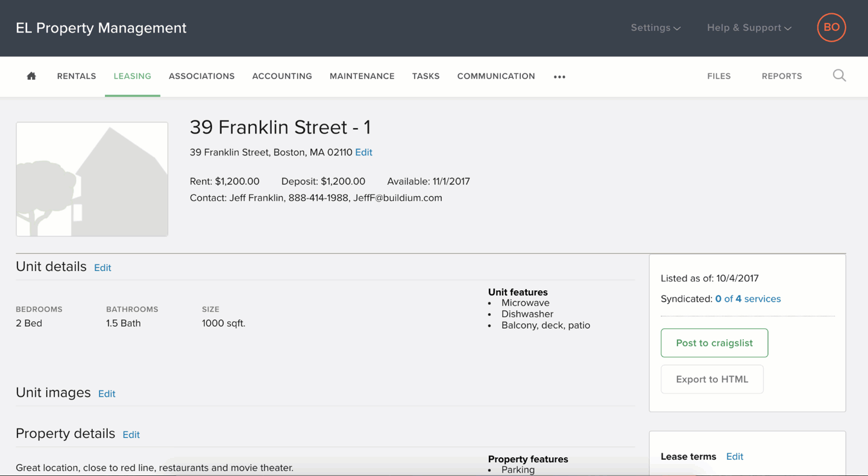Select the Communication tab
This screenshot has height=476, width=868.
495,76
